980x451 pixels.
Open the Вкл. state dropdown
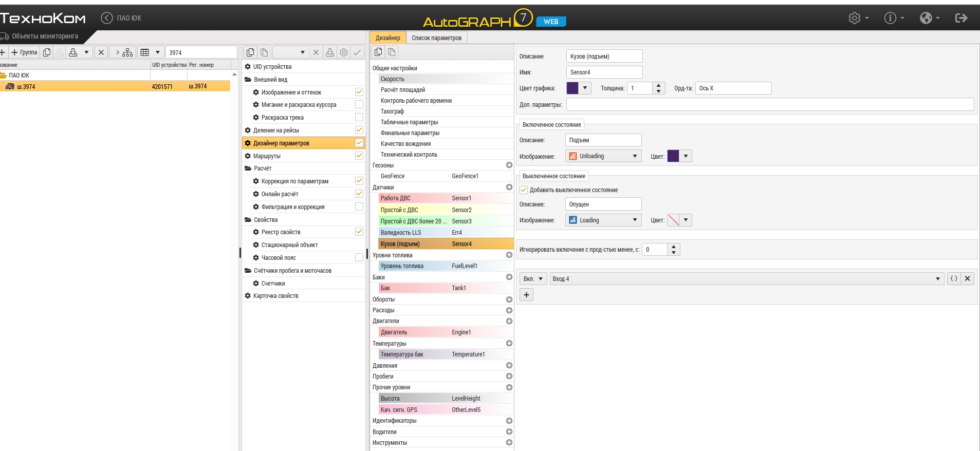pos(533,278)
